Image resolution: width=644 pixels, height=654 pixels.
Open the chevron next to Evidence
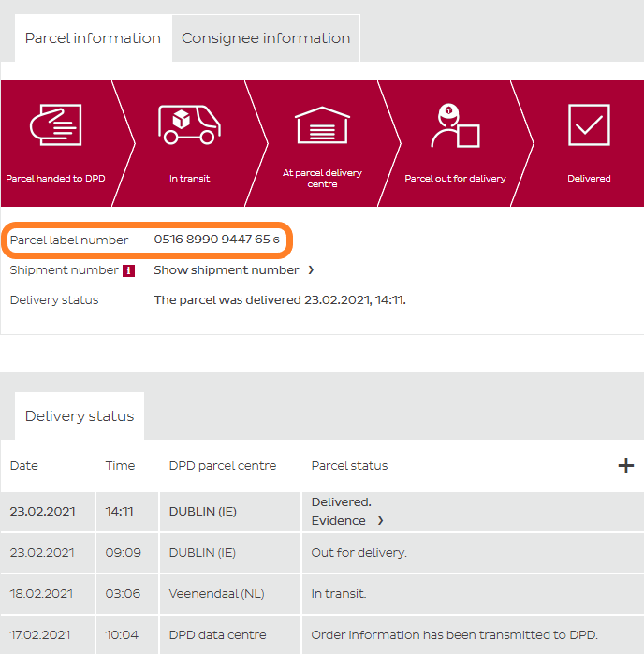point(380,520)
